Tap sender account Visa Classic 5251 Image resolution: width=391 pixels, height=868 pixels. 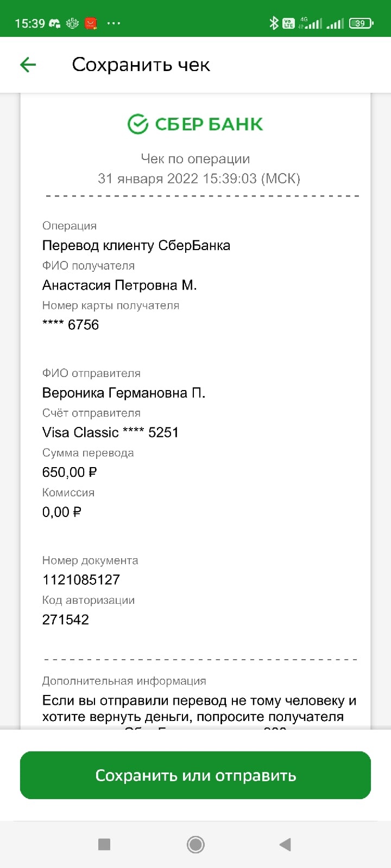click(x=110, y=432)
